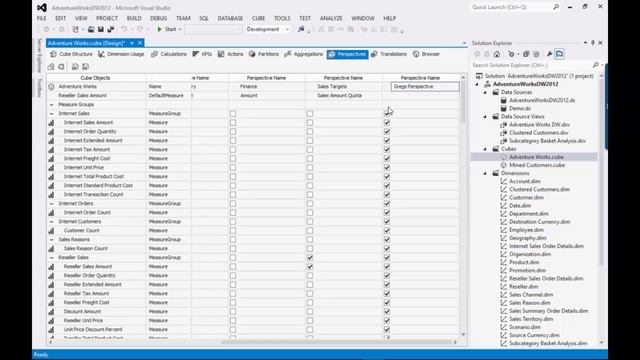Image resolution: width=640 pixels, height=360 pixels.
Task: Open the Start button dropdown arrow
Action: [x=180, y=29]
